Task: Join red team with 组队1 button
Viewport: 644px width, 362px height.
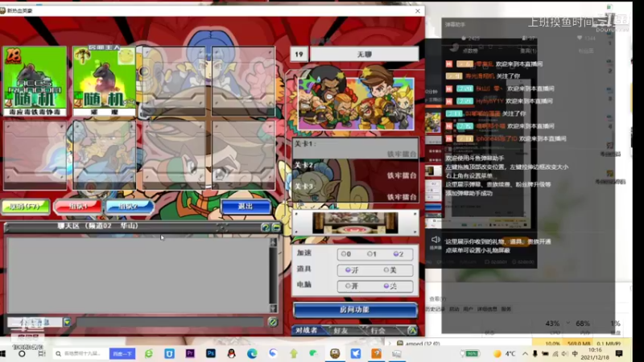Action: [77, 207]
